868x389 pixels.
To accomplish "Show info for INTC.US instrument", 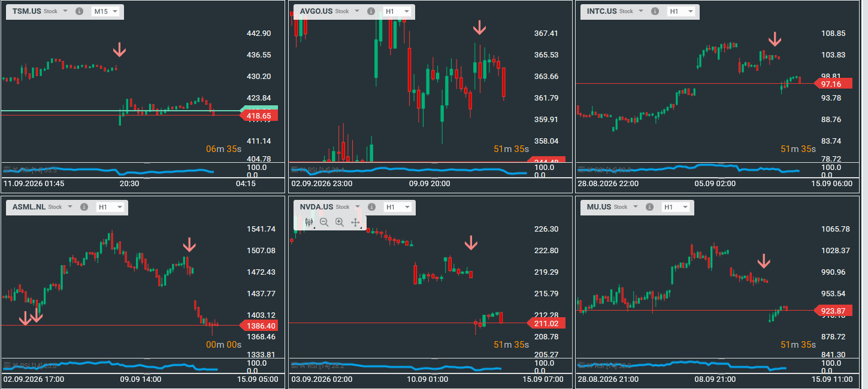I will point(655,11).
